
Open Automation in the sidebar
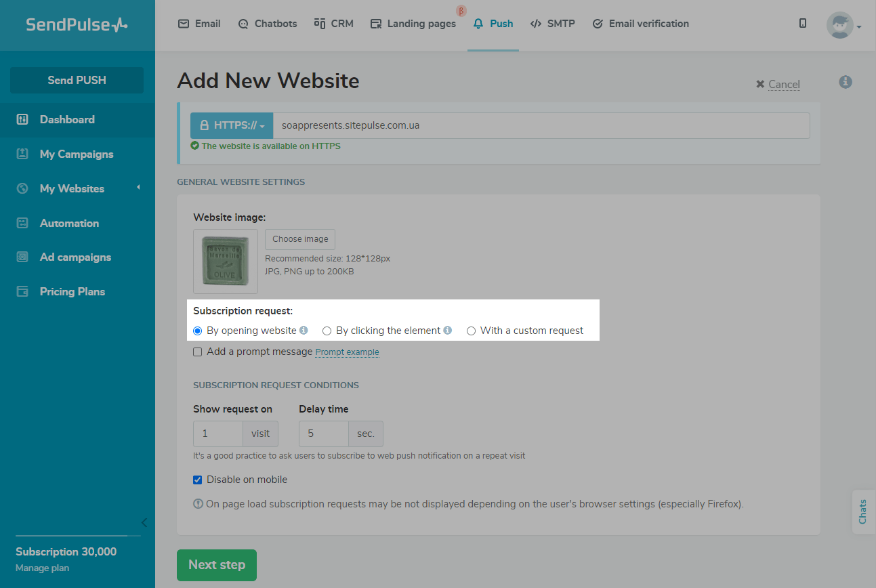pyautogui.click(x=69, y=223)
